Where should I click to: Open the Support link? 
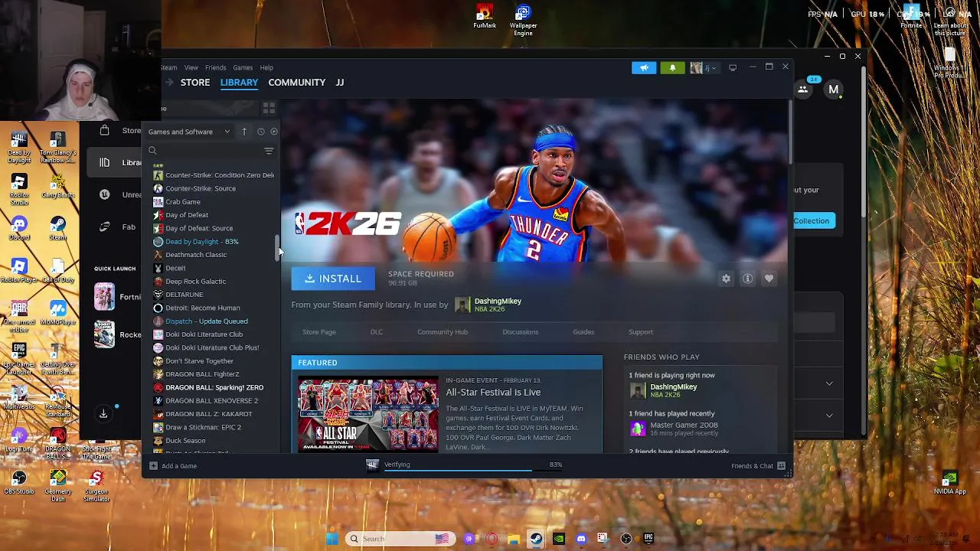641,332
